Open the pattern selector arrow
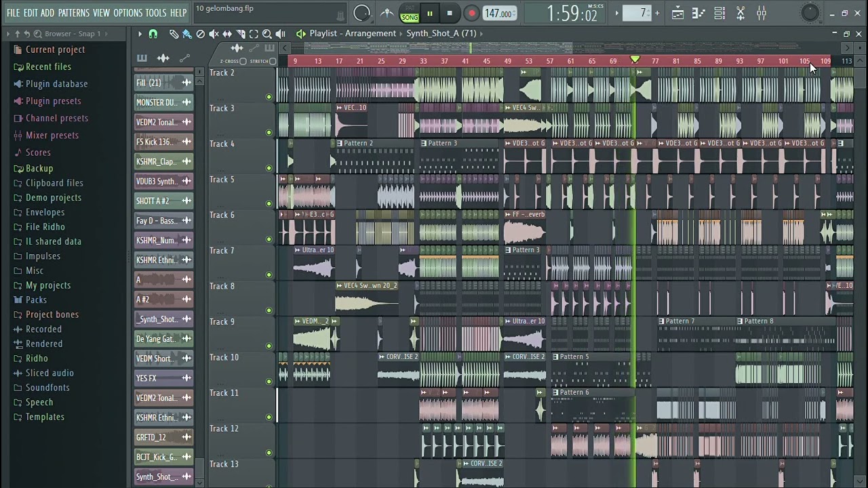 tap(616, 13)
